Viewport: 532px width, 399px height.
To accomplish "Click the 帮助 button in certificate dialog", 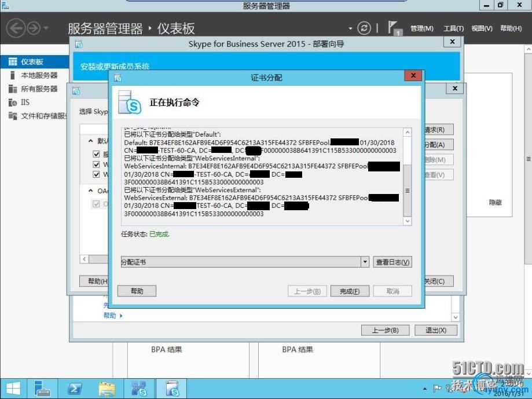I will [x=137, y=291].
